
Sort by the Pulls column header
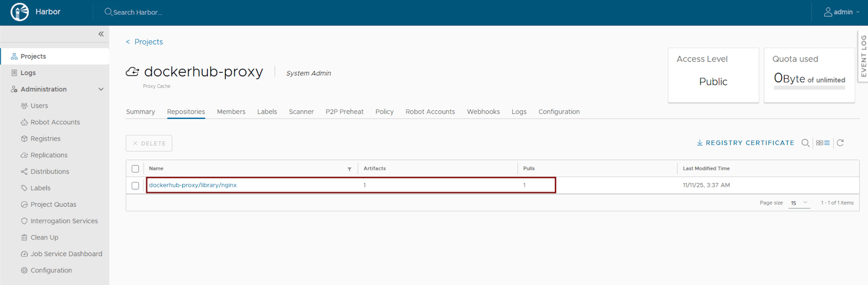pyautogui.click(x=529, y=168)
